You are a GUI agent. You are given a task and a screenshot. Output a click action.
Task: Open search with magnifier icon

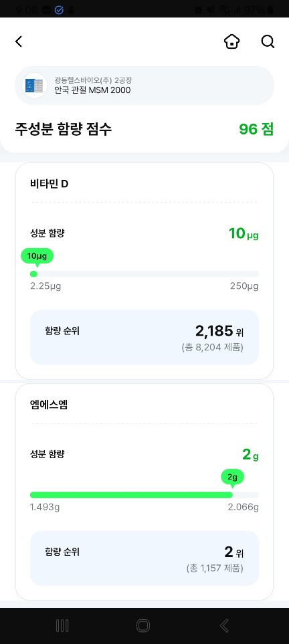(268, 41)
